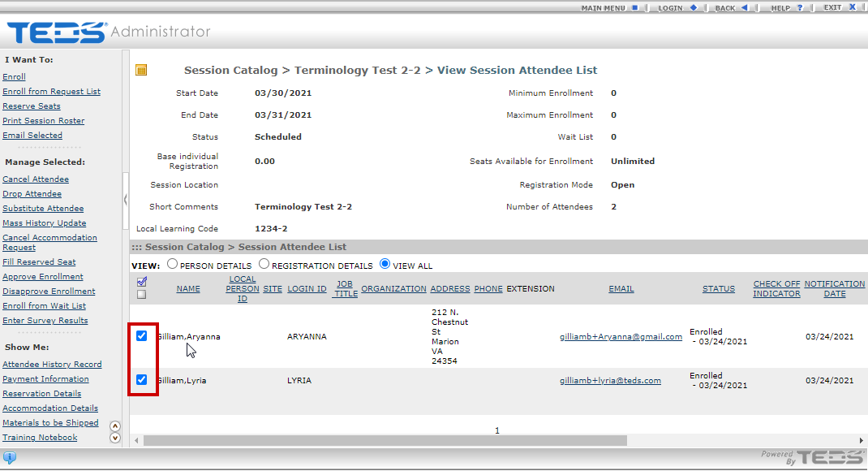Select the Person Details view radio button
868x471 pixels.
coord(172,265)
